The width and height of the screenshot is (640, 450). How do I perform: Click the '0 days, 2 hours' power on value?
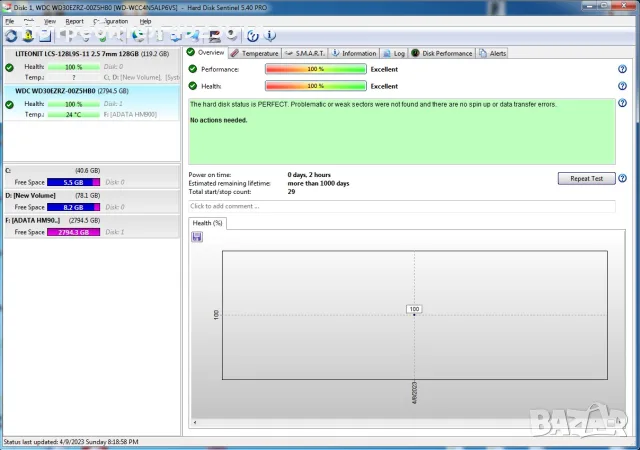tap(309, 175)
